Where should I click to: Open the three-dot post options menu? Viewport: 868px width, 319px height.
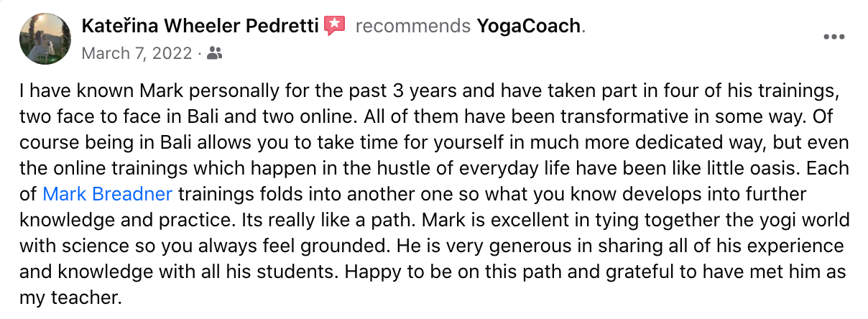pyautogui.click(x=834, y=37)
